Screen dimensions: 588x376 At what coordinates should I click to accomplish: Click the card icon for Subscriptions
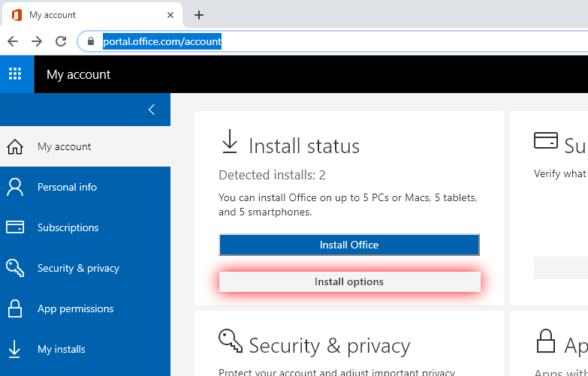(x=15, y=227)
